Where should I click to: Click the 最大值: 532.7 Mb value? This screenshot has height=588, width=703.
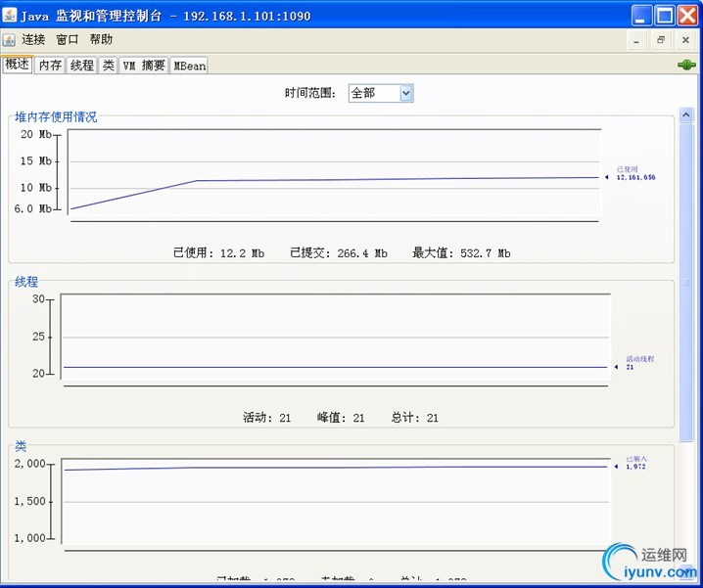461,253
